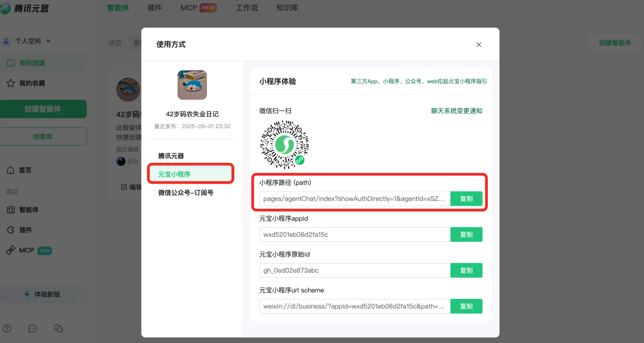Screen dimensions: 644x343
Task: Click the feedback chat bubble icon
Action: 32,328
